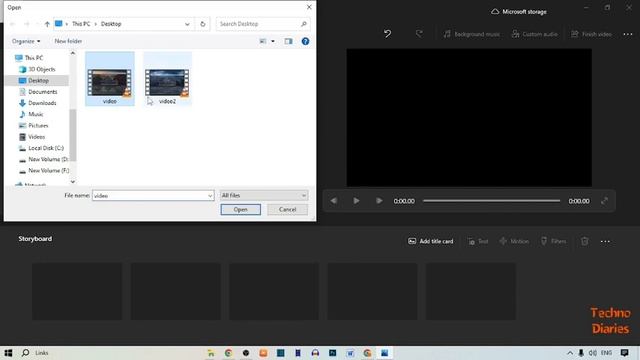Open Local Disk (C:) in the tree
Viewport: 640px width, 360px height.
pyautogui.click(x=46, y=148)
